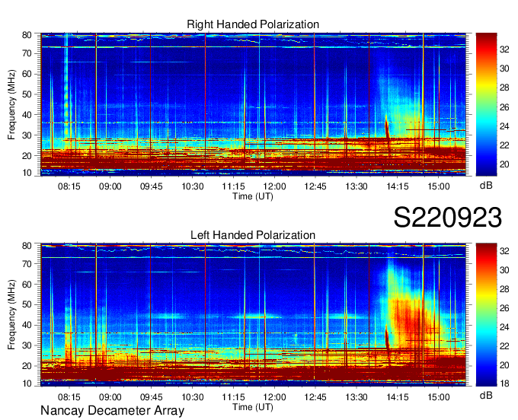Click "Frequency (MHz)" axis label of left-handed plot
Viewport: 518px width, 420px height.
12,315
